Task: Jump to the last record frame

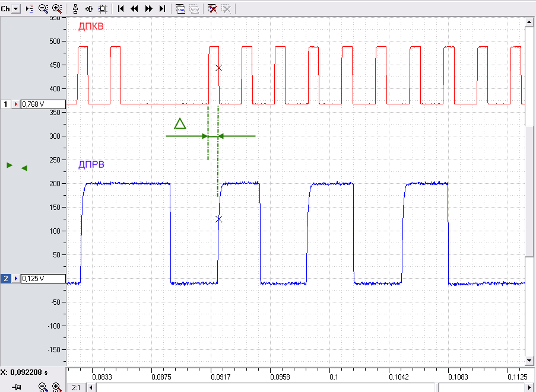Action: (x=163, y=9)
